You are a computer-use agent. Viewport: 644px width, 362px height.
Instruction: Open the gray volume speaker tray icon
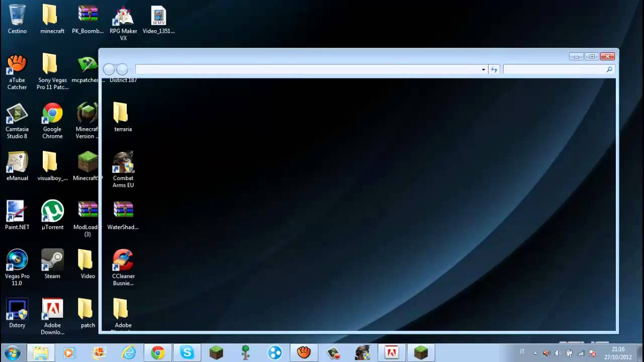pyautogui.click(x=558, y=353)
